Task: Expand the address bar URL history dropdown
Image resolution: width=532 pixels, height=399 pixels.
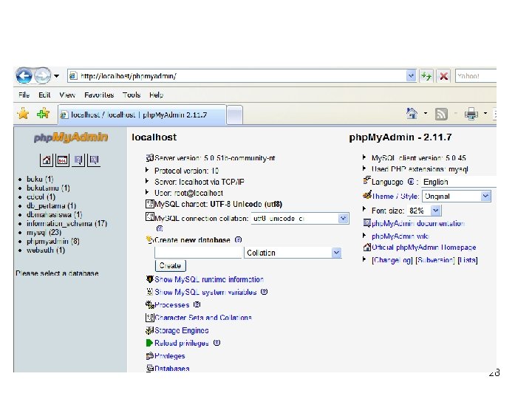Action: coord(411,76)
